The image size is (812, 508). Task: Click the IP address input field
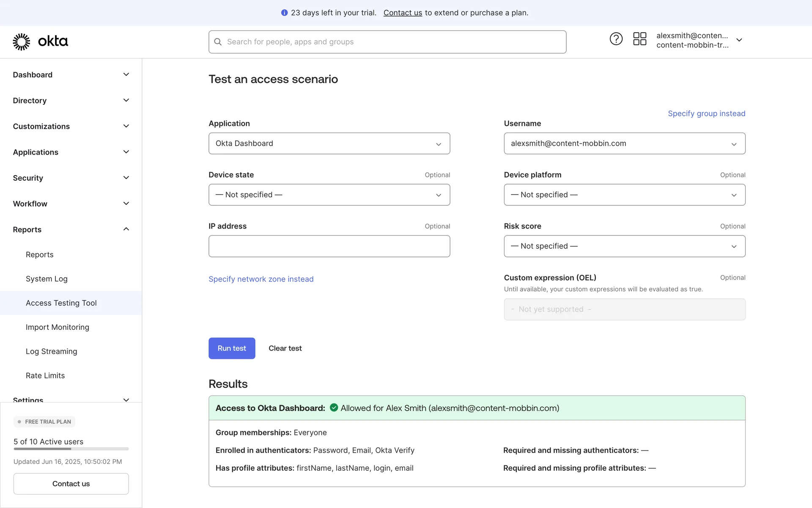click(x=329, y=246)
